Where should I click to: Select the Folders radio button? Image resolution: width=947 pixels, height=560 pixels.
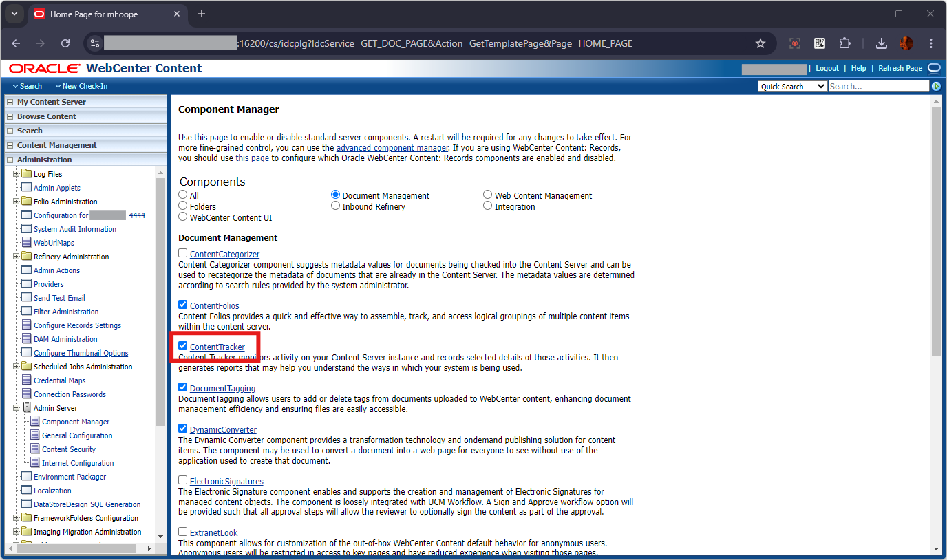[x=183, y=206]
